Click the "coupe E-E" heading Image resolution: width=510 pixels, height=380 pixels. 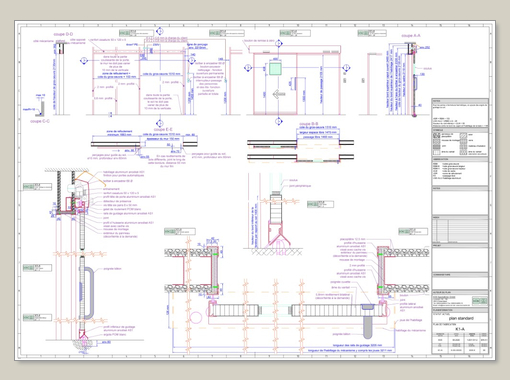tap(163, 129)
